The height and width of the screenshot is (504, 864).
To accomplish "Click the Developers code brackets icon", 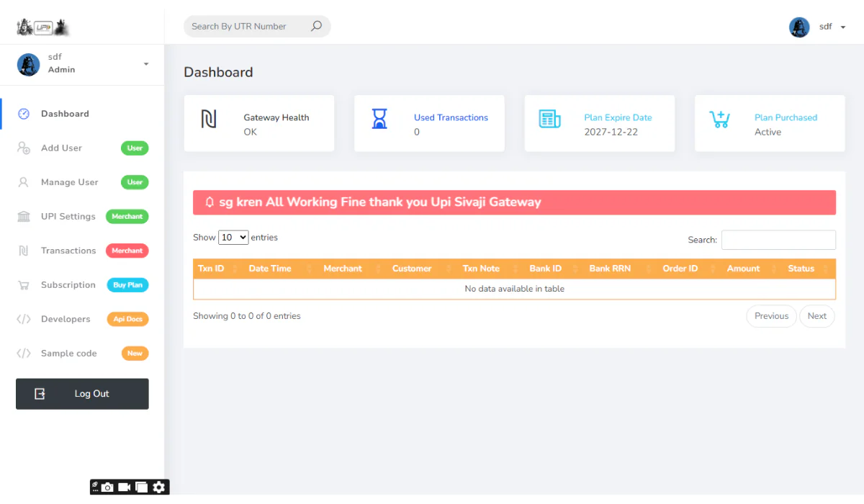I will tap(24, 319).
